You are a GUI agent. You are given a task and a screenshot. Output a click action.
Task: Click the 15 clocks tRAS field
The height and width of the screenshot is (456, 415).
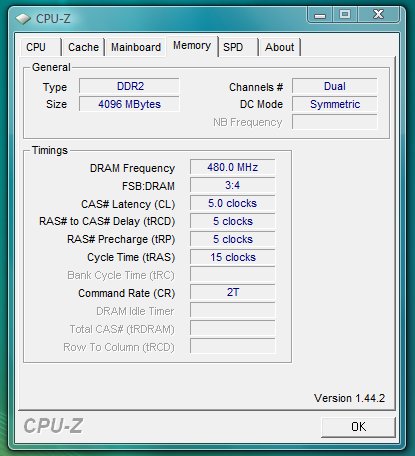pyautogui.click(x=233, y=257)
